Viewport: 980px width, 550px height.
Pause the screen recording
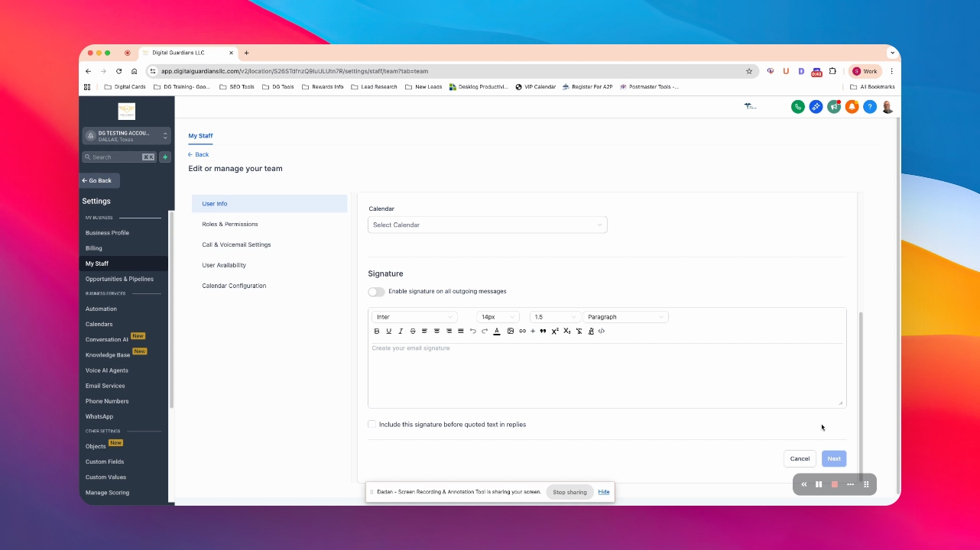819,484
